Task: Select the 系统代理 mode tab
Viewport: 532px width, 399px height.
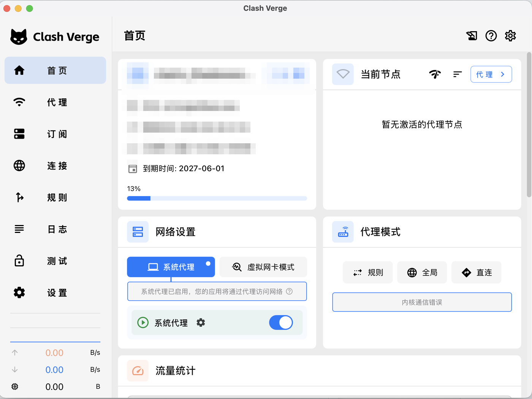Action: (x=171, y=267)
